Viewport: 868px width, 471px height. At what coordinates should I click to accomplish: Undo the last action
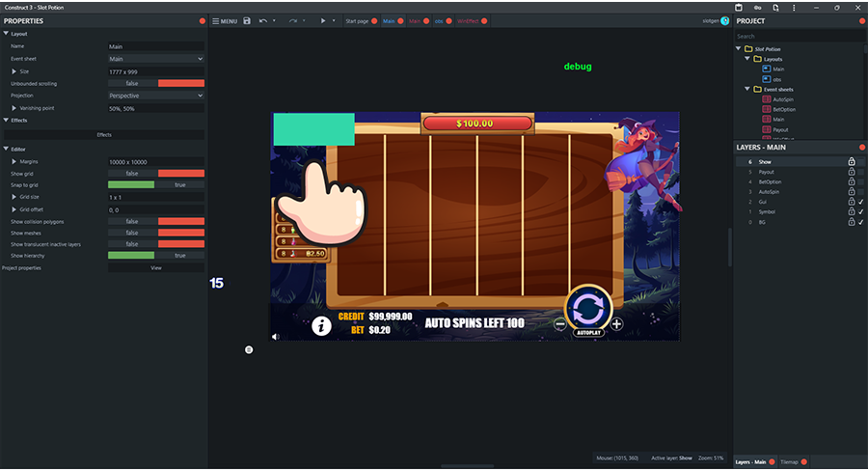(263, 21)
